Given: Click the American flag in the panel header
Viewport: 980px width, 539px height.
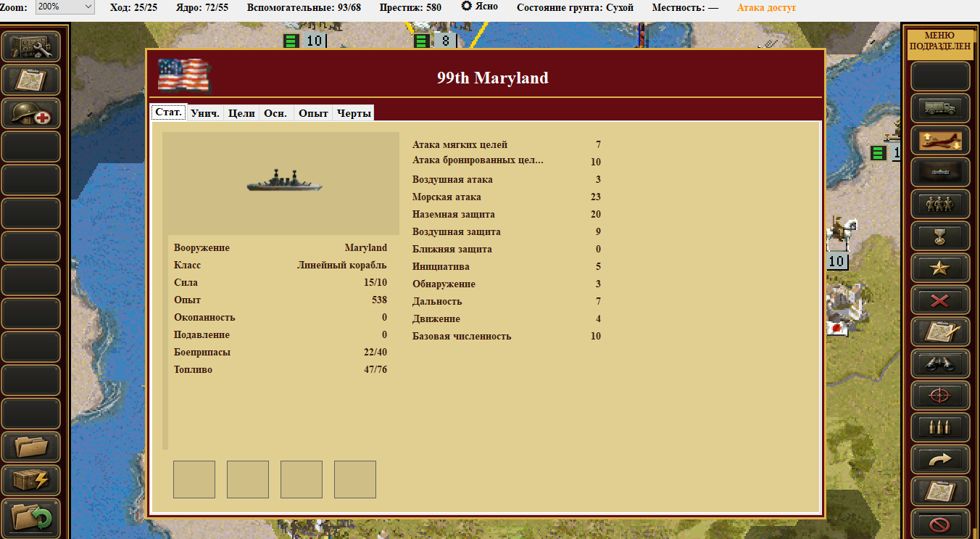Looking at the screenshot, I should click(x=183, y=75).
